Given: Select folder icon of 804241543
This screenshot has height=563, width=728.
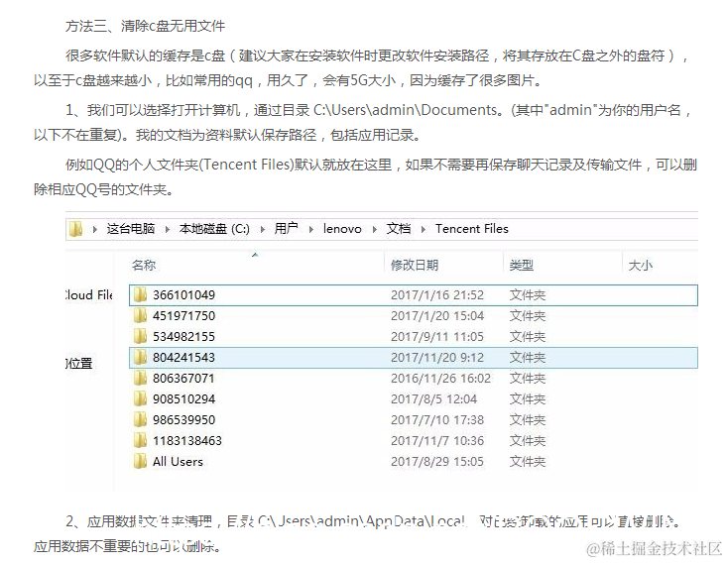Looking at the screenshot, I should coord(140,358).
